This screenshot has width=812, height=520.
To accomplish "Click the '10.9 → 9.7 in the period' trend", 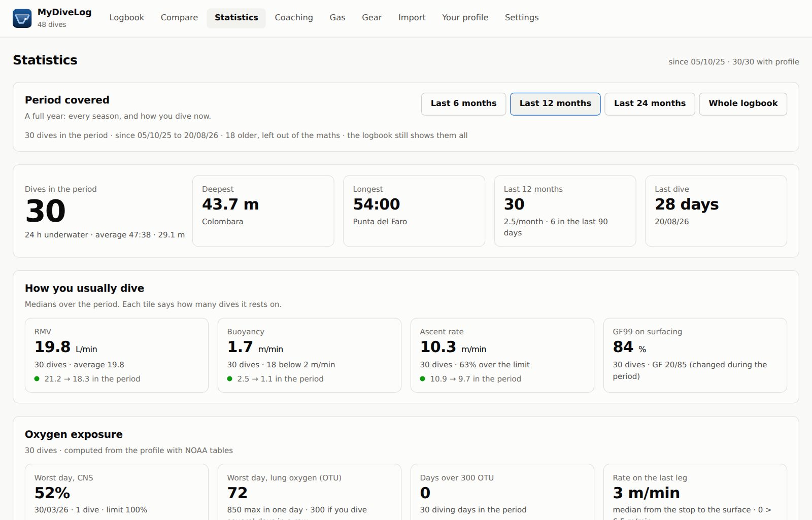I will [x=476, y=379].
